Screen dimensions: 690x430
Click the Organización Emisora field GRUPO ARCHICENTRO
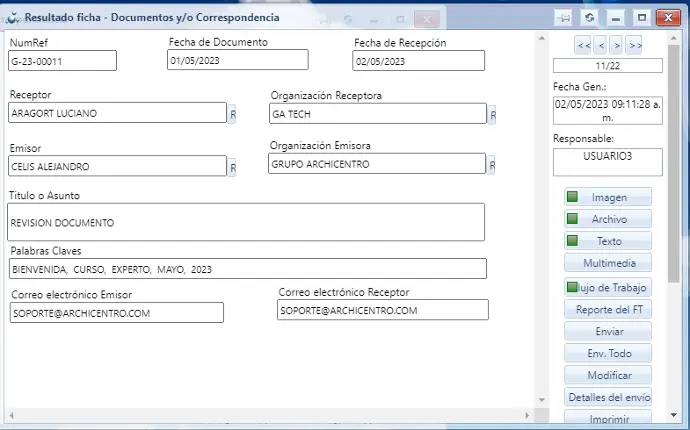point(377,164)
